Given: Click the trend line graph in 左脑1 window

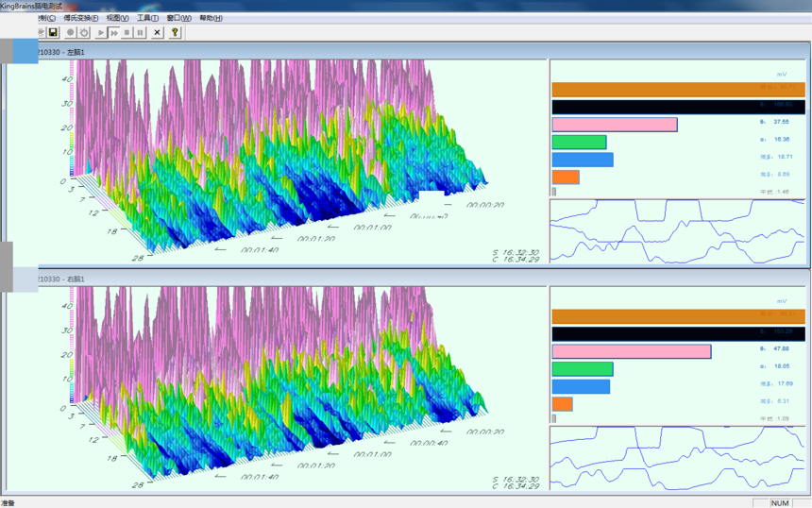Looking at the screenshot, I should pyautogui.click(x=677, y=231).
